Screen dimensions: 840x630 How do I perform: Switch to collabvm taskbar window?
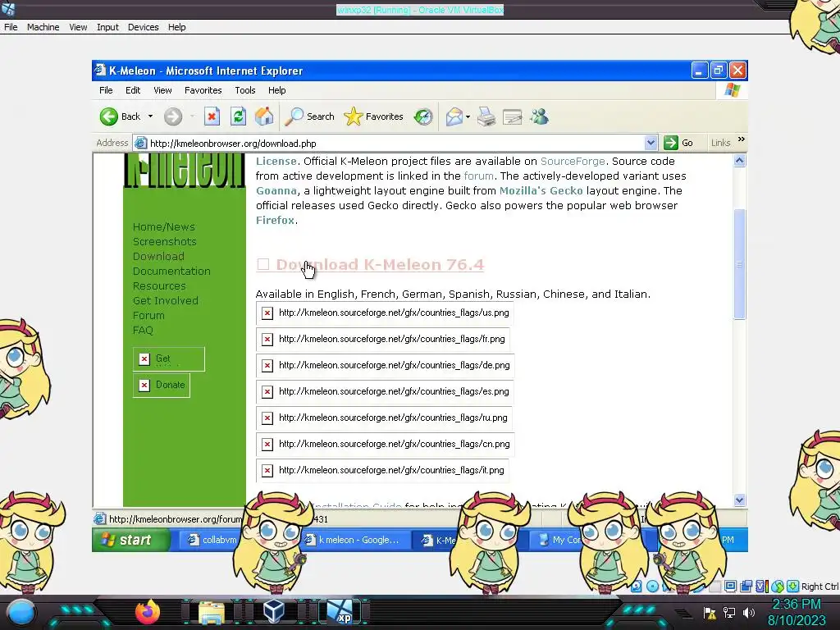click(x=212, y=540)
